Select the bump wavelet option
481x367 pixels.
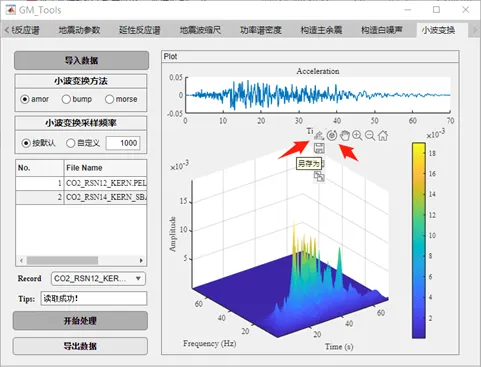pyautogui.click(x=77, y=99)
